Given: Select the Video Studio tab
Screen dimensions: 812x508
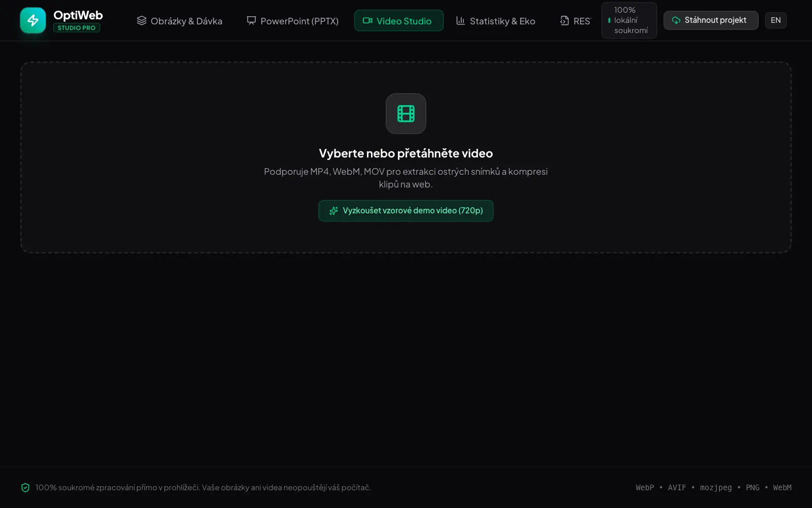Looking at the screenshot, I should point(398,21).
